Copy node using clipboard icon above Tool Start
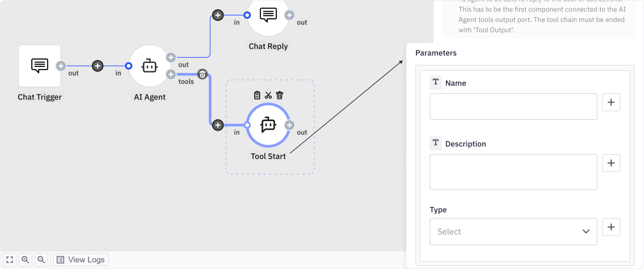The height and width of the screenshot is (269, 644). point(257,95)
